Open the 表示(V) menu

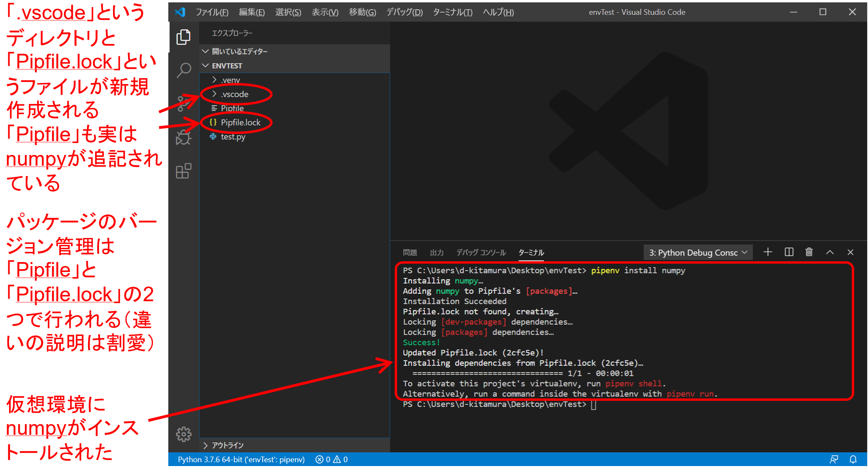pyautogui.click(x=325, y=12)
